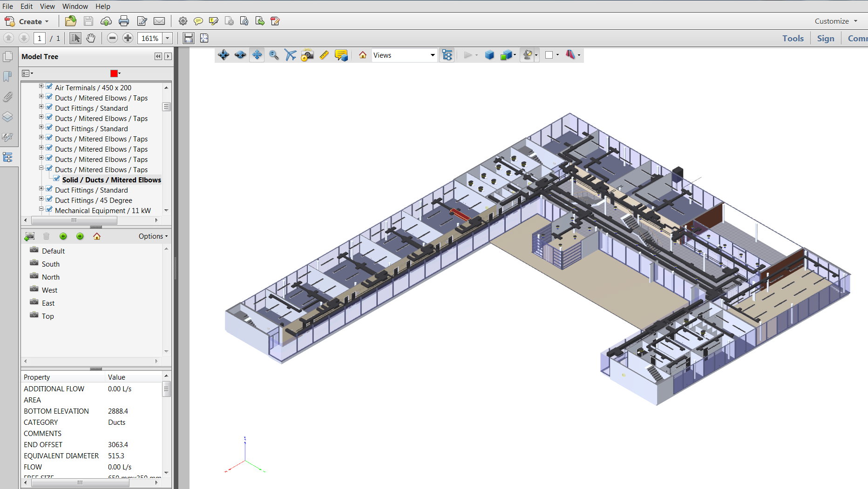Screen dimensions: 868x489
Task: Print the document
Action: tap(124, 21)
